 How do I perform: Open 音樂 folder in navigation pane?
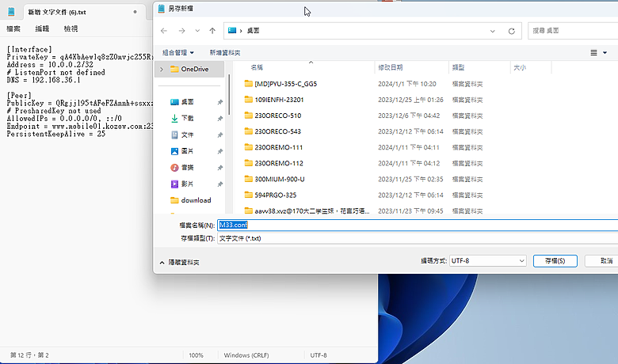(x=187, y=168)
